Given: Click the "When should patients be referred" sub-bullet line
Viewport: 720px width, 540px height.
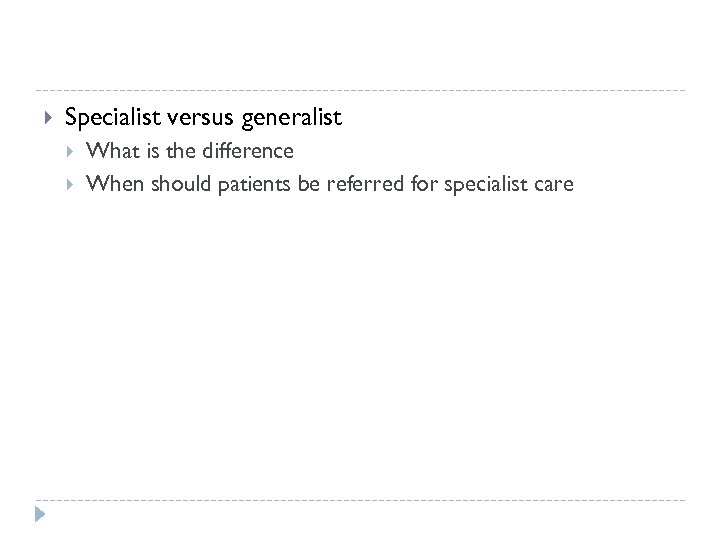Looking at the screenshot, I should point(330,184).
